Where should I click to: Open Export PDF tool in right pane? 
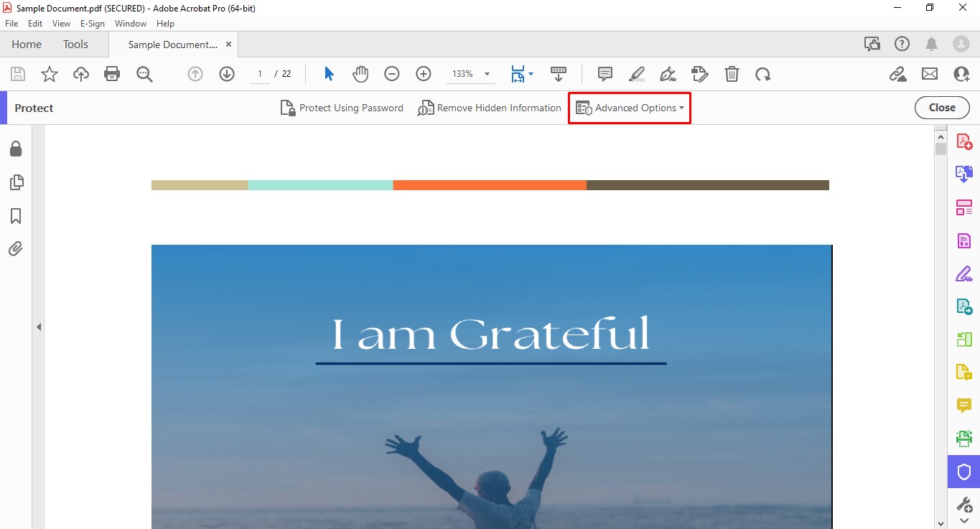963,173
